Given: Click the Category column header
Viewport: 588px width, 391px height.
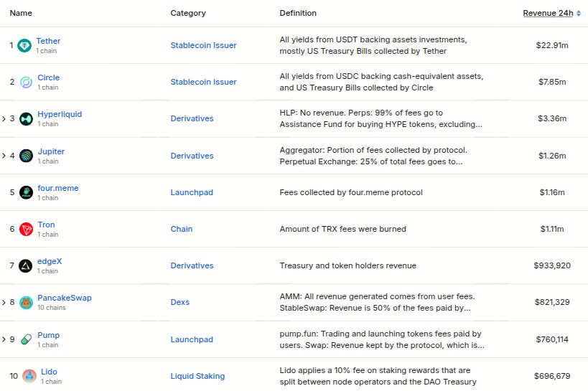Looking at the screenshot, I should pyautogui.click(x=188, y=13).
